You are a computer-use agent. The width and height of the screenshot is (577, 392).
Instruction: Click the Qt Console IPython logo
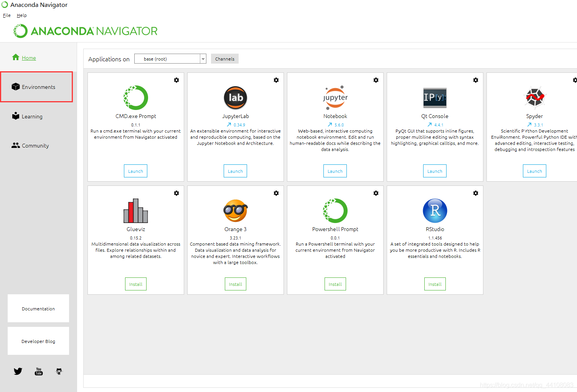[435, 98]
